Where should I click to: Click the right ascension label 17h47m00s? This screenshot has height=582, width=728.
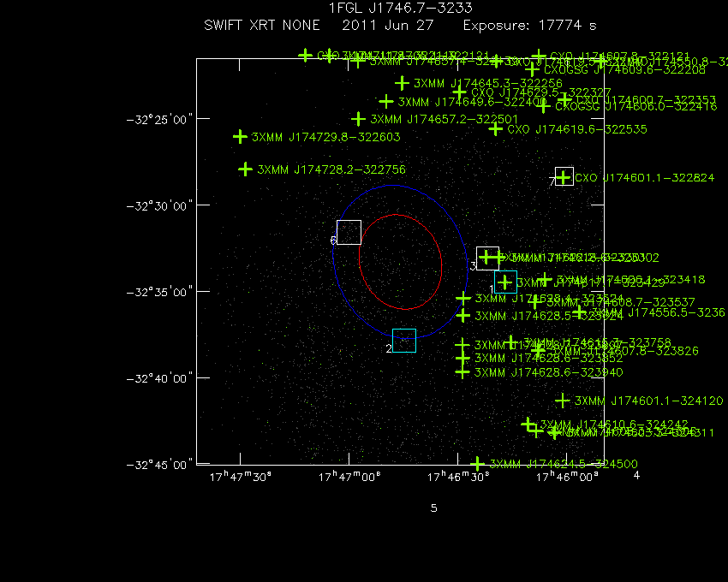349,477
